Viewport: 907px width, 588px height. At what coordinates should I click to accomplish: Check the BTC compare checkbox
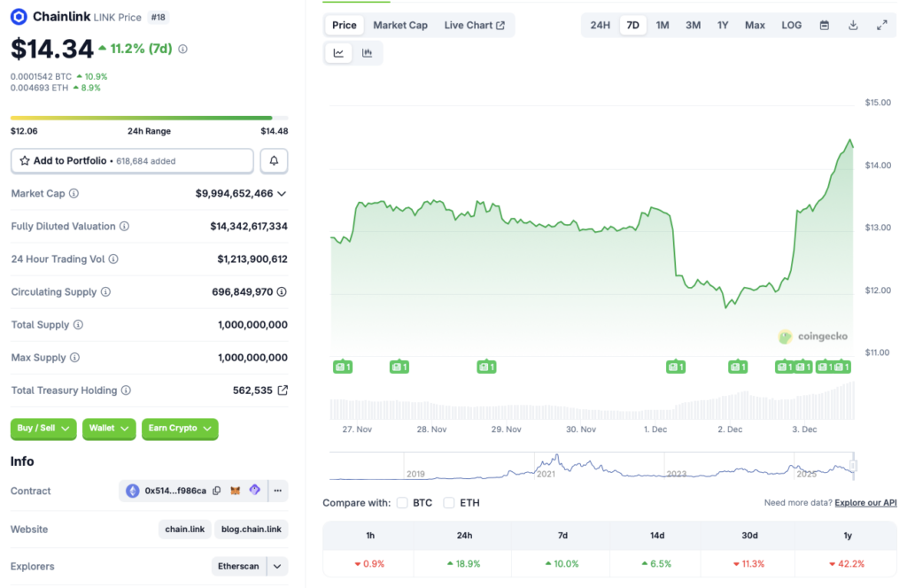point(400,502)
